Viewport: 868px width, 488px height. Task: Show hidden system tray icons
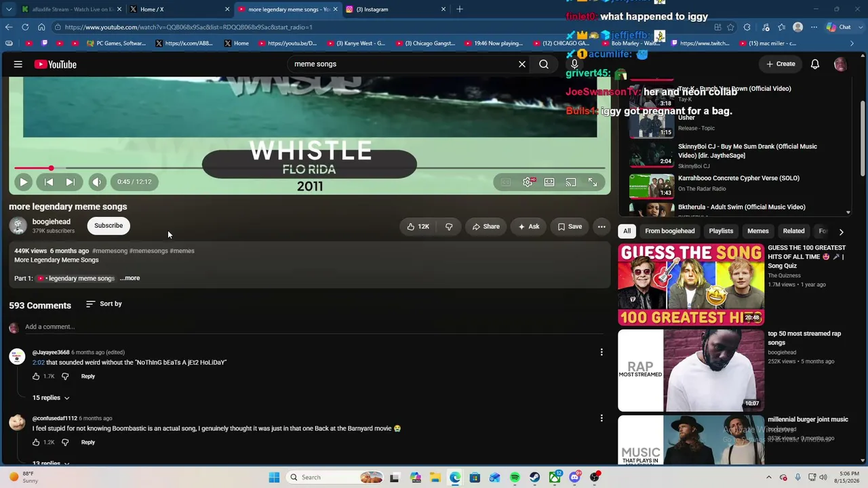(768, 477)
